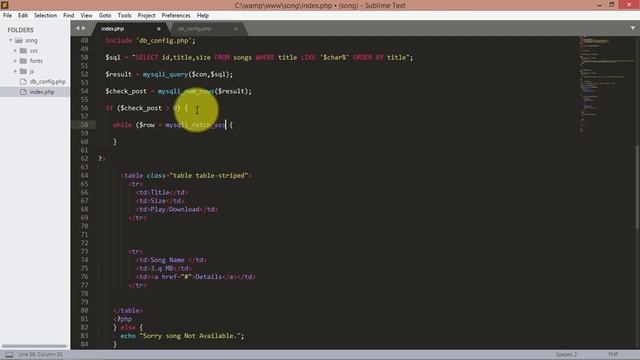Screen dimensions: 640x360
Task: Expand the css folder
Action: (15, 51)
